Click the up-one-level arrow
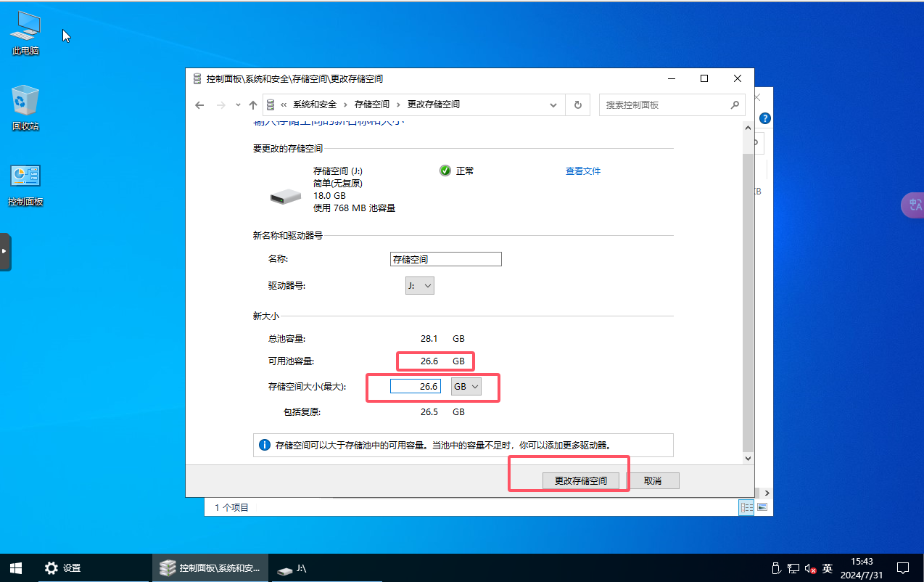This screenshot has width=924, height=582. [253, 104]
